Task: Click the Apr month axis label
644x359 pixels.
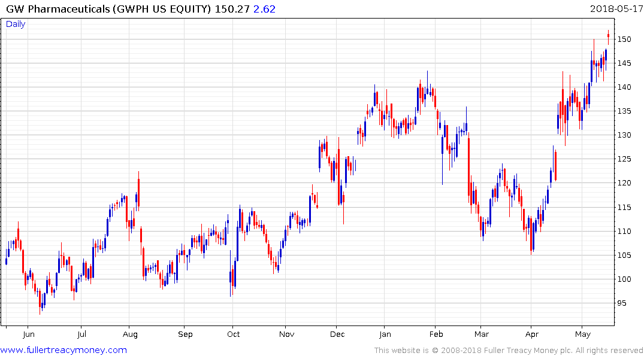Action: (x=532, y=334)
